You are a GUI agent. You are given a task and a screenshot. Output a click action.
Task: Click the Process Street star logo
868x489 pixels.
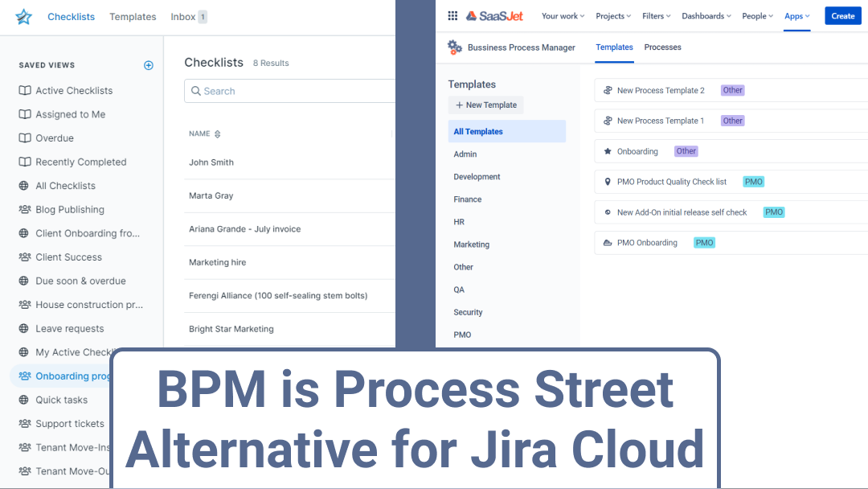coord(24,17)
